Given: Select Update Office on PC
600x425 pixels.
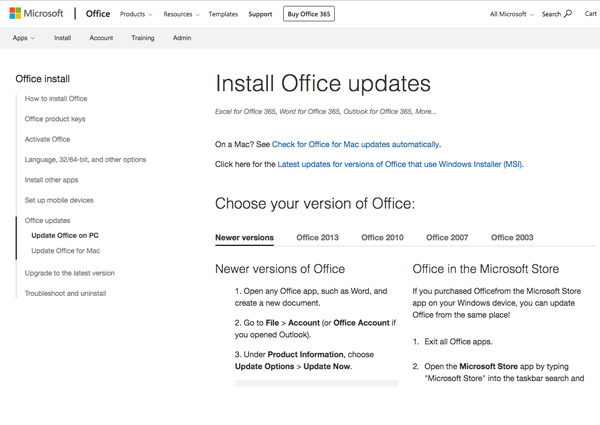Looking at the screenshot, I should click(x=65, y=236).
